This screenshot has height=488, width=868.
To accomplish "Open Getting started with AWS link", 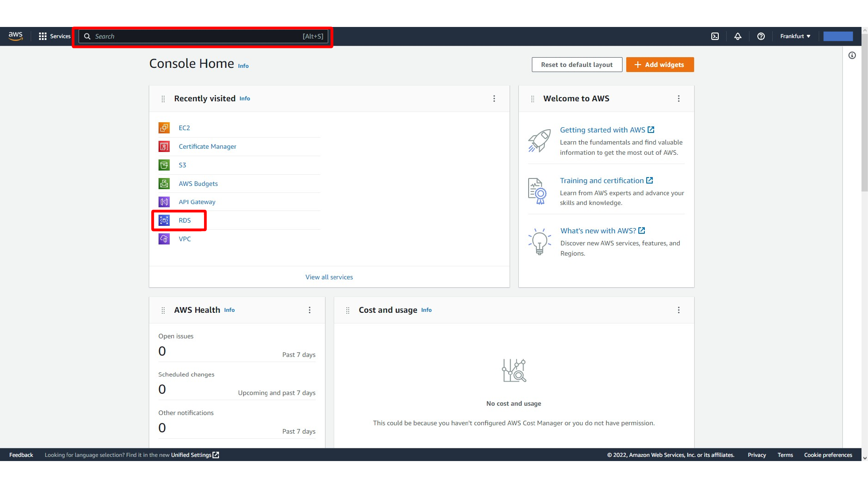I will coord(607,130).
